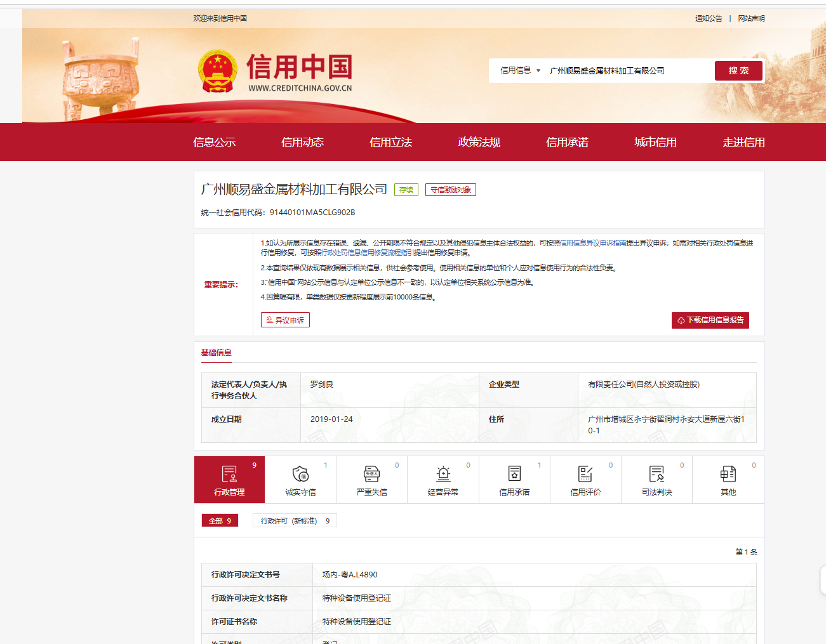The image size is (826, 644).
Task: Click the 信用承诺 document icon
Action: click(514, 474)
